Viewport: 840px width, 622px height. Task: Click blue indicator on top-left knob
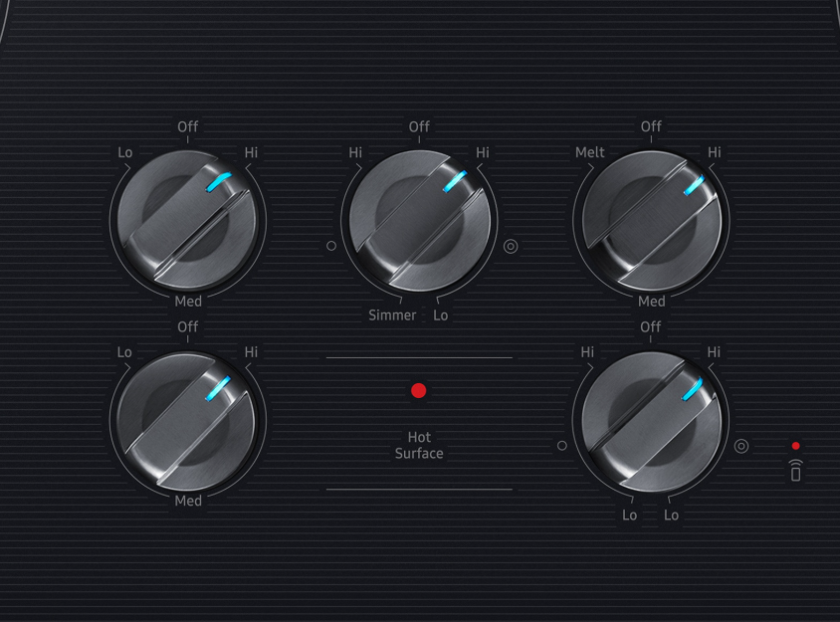pos(218,182)
